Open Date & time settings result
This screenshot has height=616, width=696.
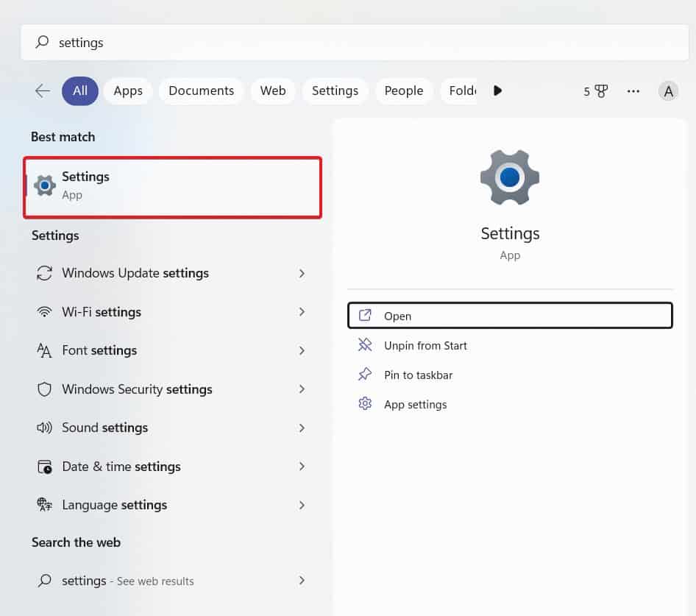click(x=171, y=467)
